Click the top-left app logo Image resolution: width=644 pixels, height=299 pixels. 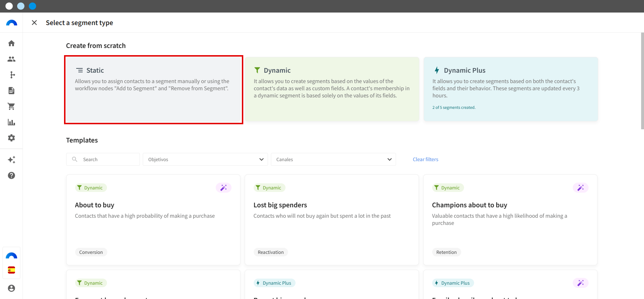11,23
